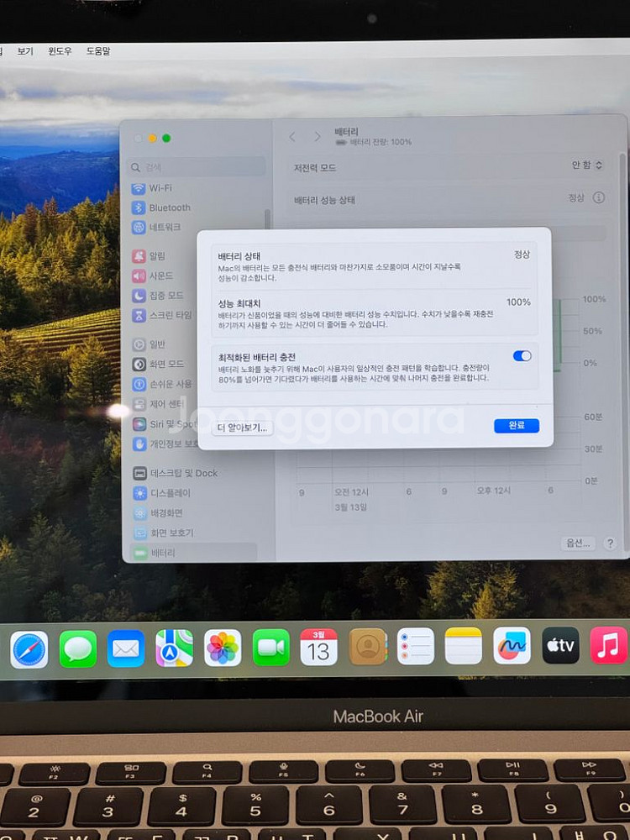Open 집중 모드 in the sidebar
The width and height of the screenshot is (630, 840).
click(158, 296)
